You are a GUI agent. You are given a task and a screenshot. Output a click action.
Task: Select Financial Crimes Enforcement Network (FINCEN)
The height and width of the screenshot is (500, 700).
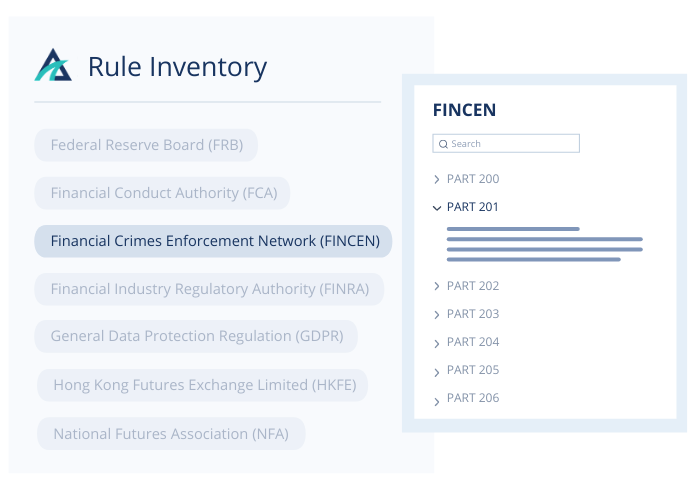(x=213, y=241)
